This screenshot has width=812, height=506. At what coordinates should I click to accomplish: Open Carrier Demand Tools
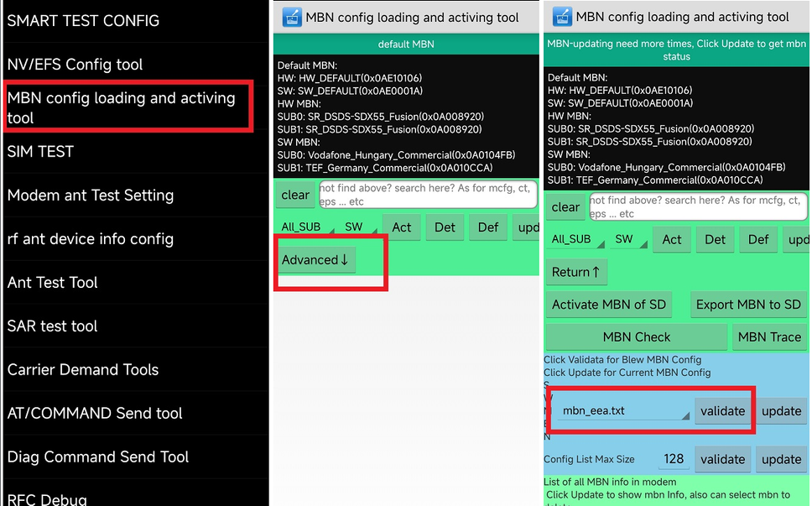83,370
